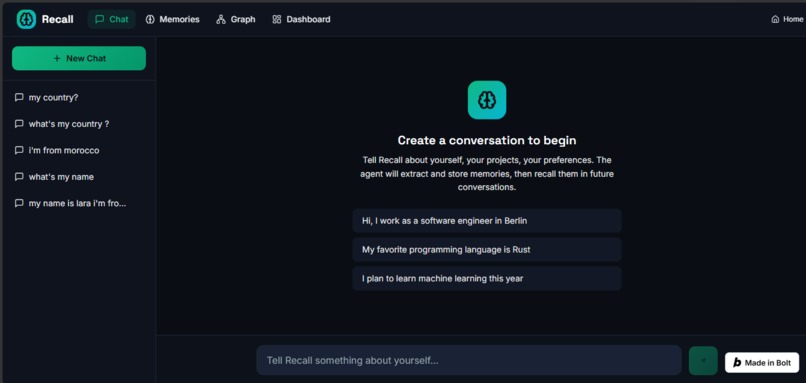Click the Recall app name text

(58, 20)
